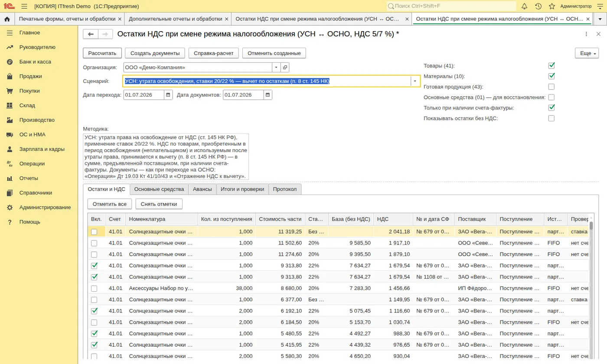Open the history clock icon

(x=538, y=6)
